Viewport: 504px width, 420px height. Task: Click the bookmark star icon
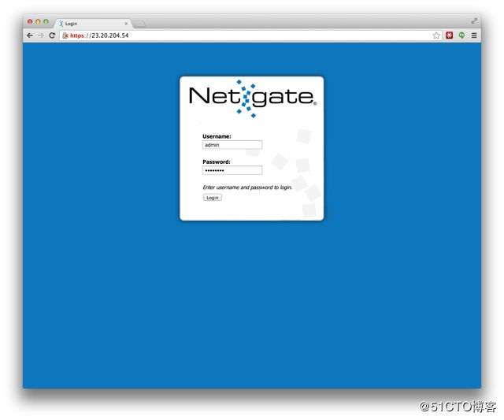[x=436, y=35]
